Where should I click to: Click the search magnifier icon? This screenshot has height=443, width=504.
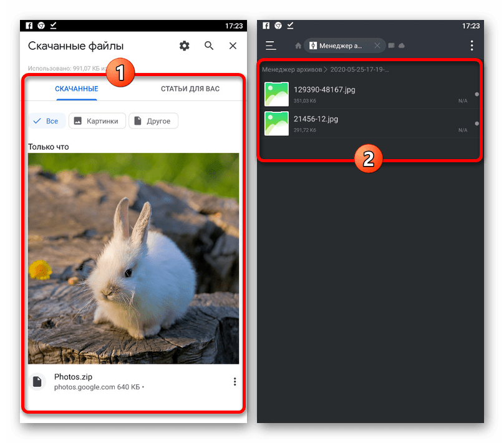pyautogui.click(x=209, y=46)
